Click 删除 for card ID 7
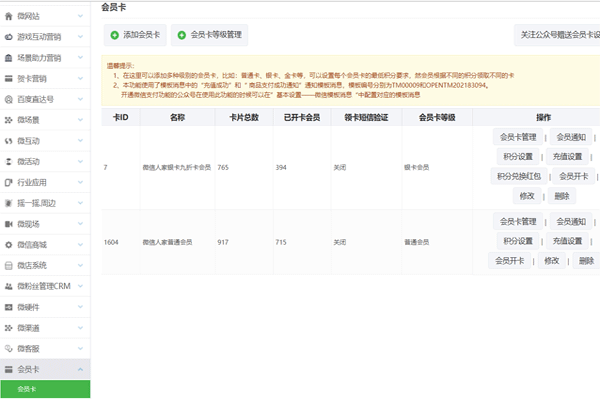Image resolution: width=600 pixels, height=400 pixels. (x=562, y=196)
